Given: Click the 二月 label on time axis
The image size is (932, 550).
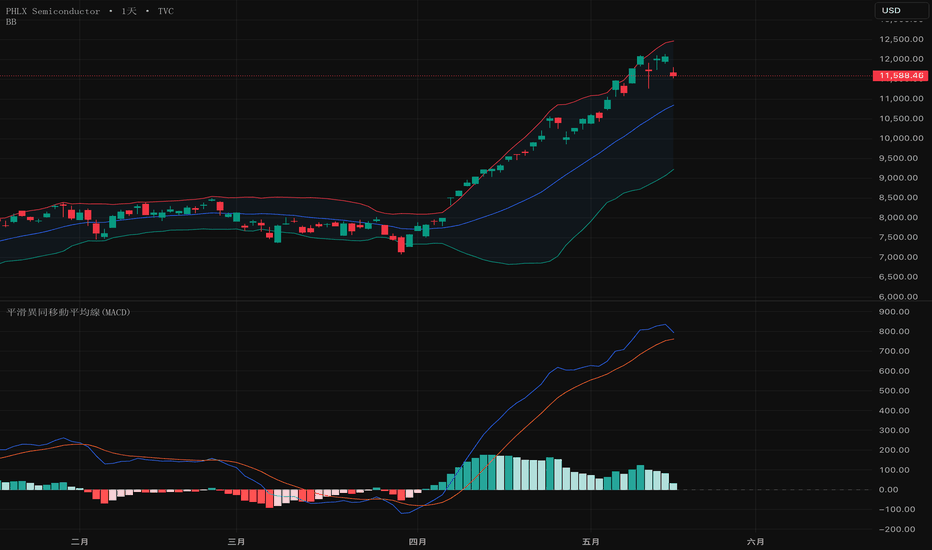Looking at the screenshot, I should tap(80, 542).
